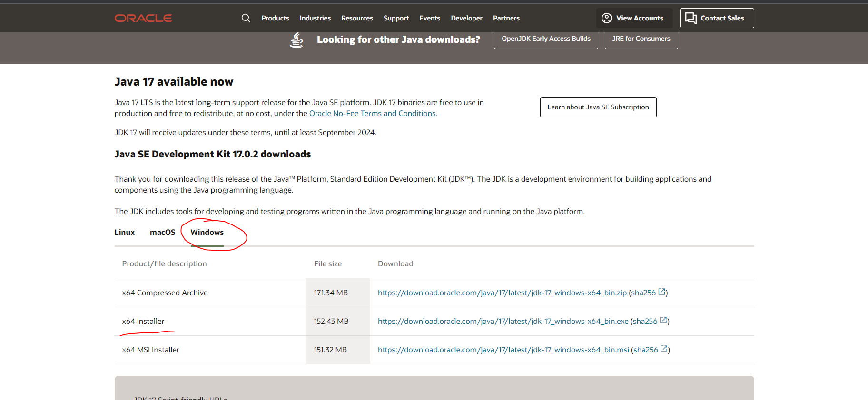
Task: Click the 'File size' column header
Action: [x=327, y=263]
